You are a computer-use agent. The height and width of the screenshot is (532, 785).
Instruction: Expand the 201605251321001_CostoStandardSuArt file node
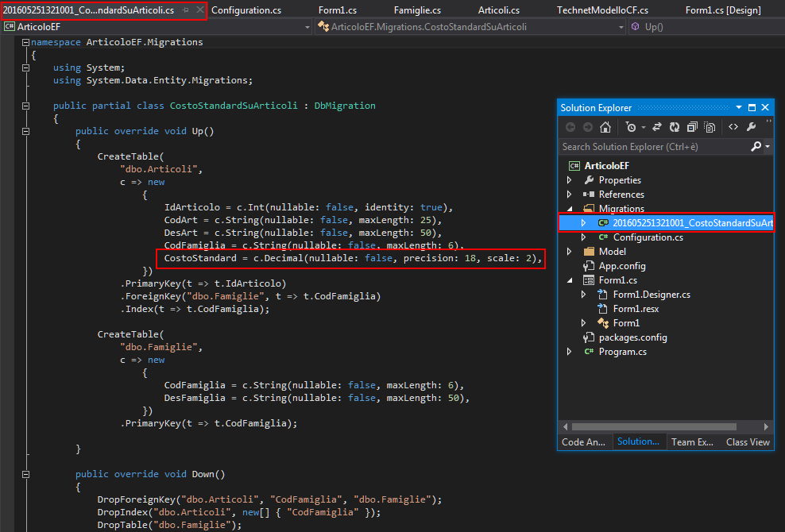[584, 222]
